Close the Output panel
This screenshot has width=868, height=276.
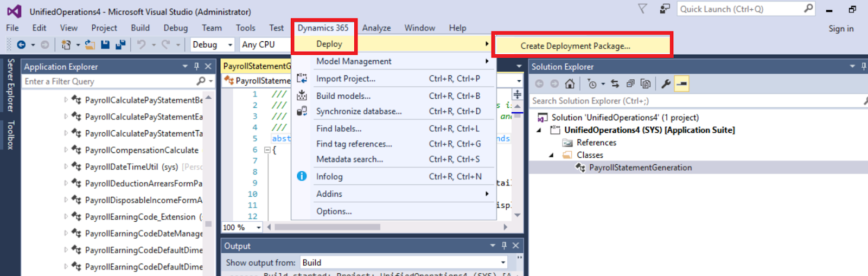coord(516,246)
